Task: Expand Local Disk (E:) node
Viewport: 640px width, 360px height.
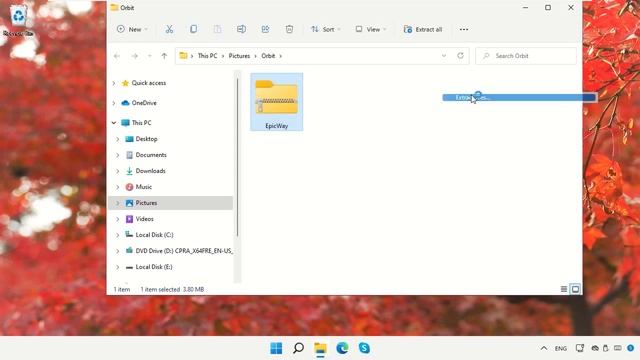Action: tap(118, 267)
